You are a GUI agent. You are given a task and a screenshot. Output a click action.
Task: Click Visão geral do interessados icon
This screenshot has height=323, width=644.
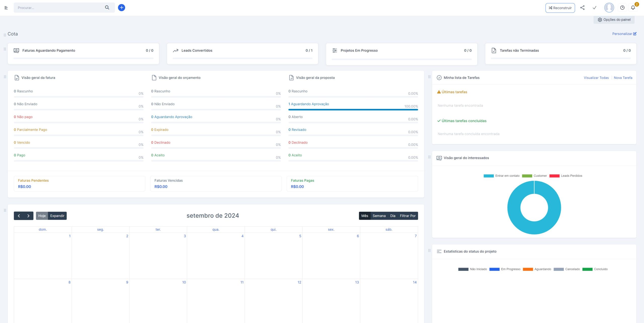[x=439, y=158]
